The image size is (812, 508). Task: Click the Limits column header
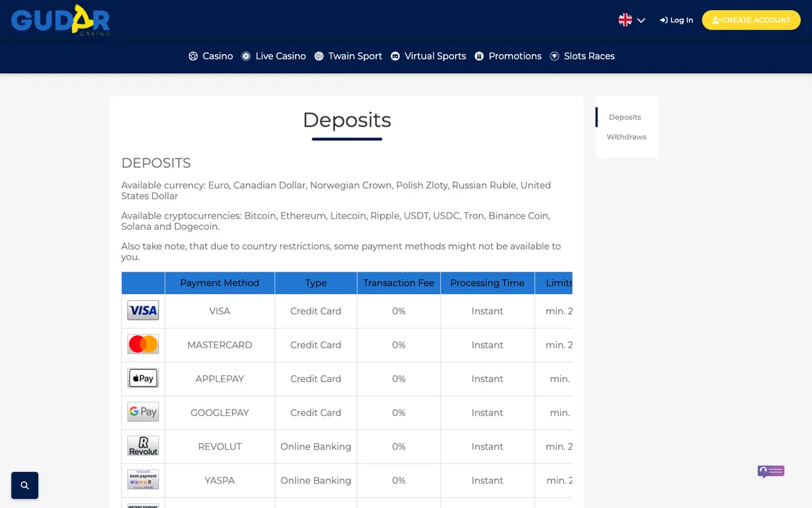click(554, 283)
